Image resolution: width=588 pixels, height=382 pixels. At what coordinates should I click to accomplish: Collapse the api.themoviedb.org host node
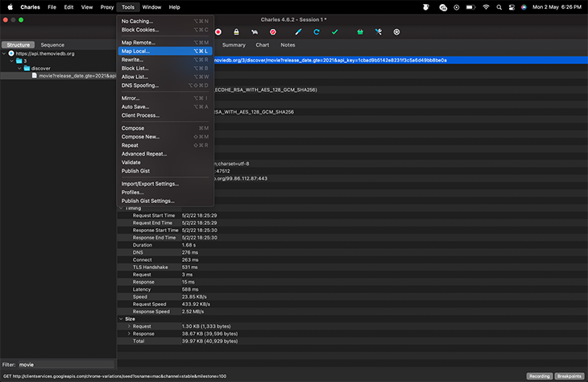(x=4, y=53)
